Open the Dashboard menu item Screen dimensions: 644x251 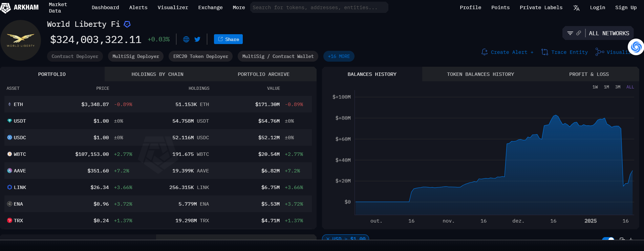pyautogui.click(x=105, y=7)
